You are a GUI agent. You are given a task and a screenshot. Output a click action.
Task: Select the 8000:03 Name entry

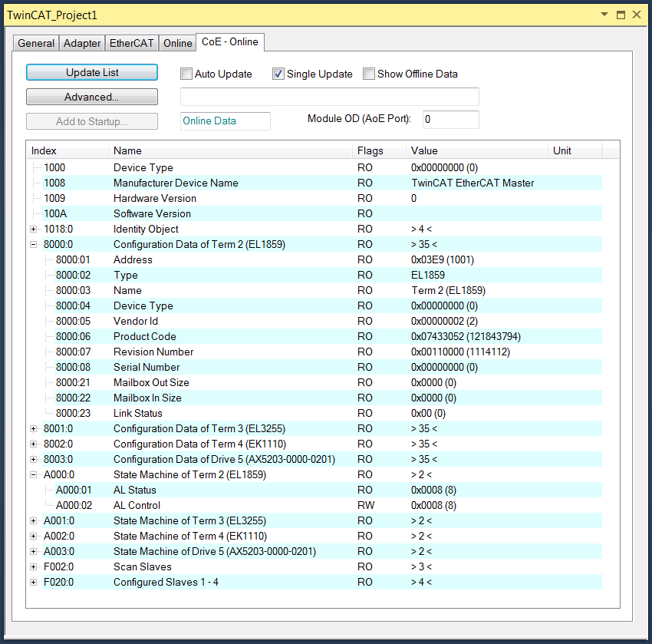pyautogui.click(x=328, y=291)
